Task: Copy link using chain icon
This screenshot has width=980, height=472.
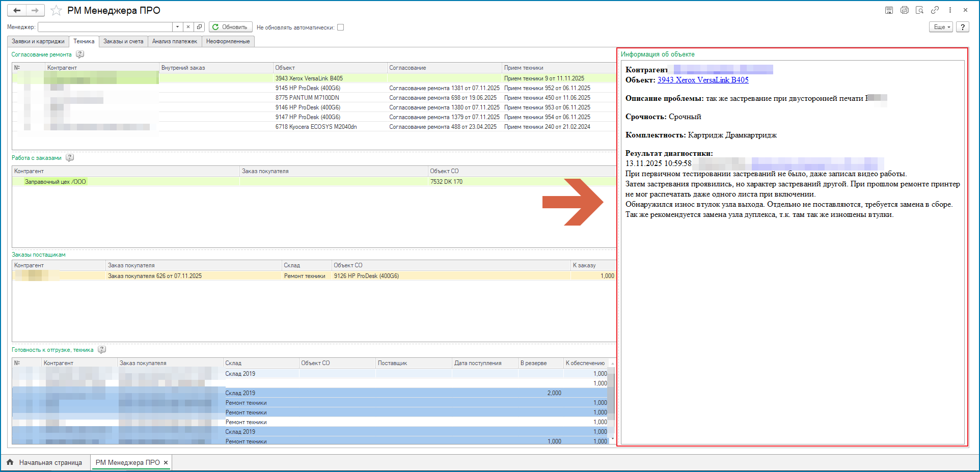Action: tap(935, 10)
